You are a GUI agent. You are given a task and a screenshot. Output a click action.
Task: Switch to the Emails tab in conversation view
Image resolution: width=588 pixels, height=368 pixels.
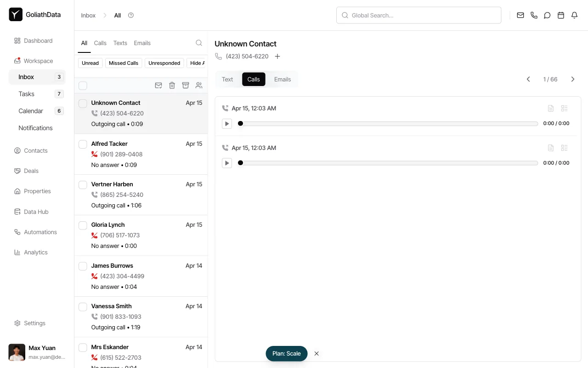click(283, 79)
